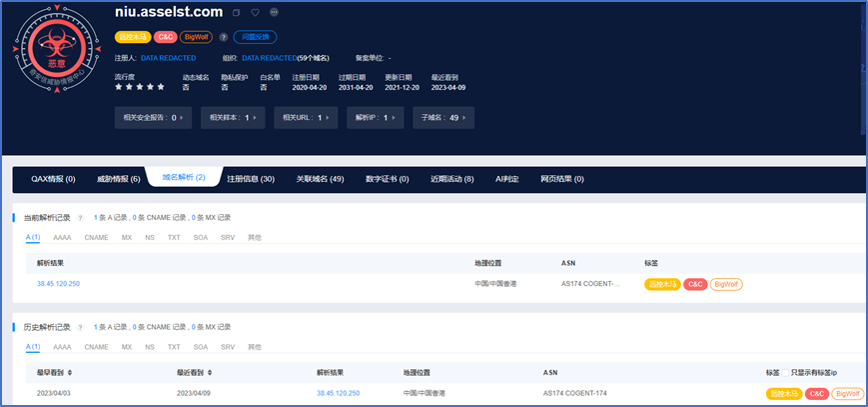Open help icon beside 历史解析记录
868x407 pixels.
[x=80, y=327]
